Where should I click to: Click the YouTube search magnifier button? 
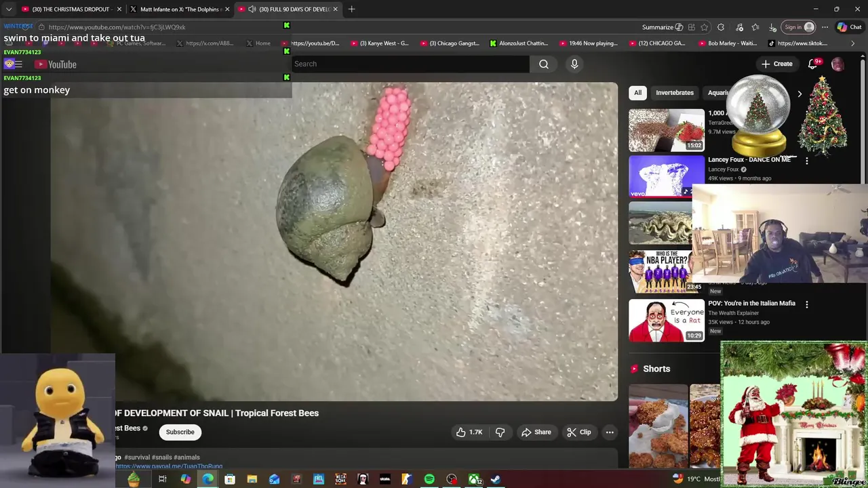544,64
